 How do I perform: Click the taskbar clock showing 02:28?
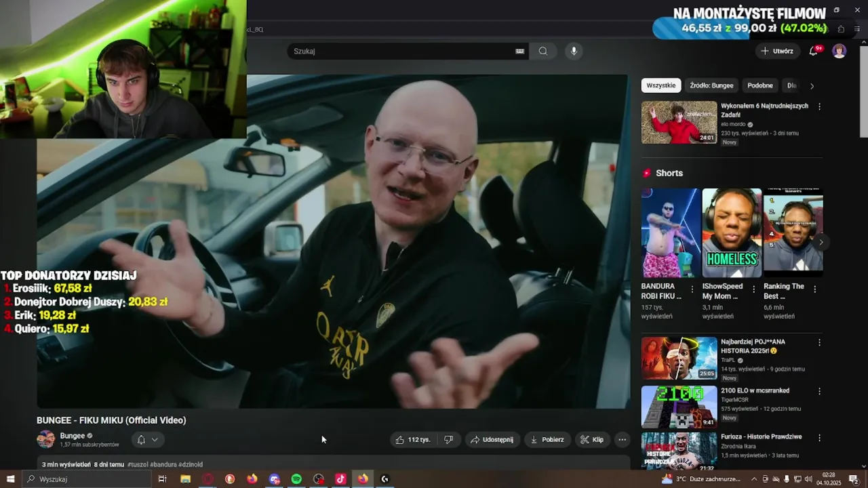[829, 479]
